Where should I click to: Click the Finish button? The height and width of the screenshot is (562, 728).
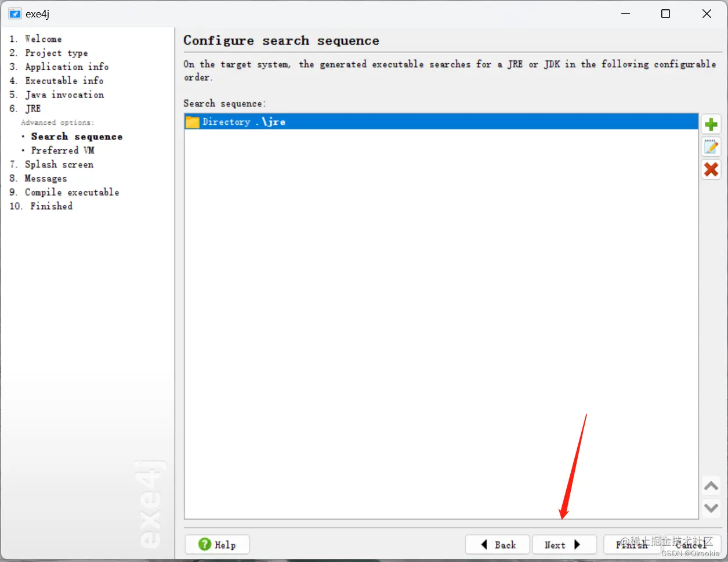point(632,545)
